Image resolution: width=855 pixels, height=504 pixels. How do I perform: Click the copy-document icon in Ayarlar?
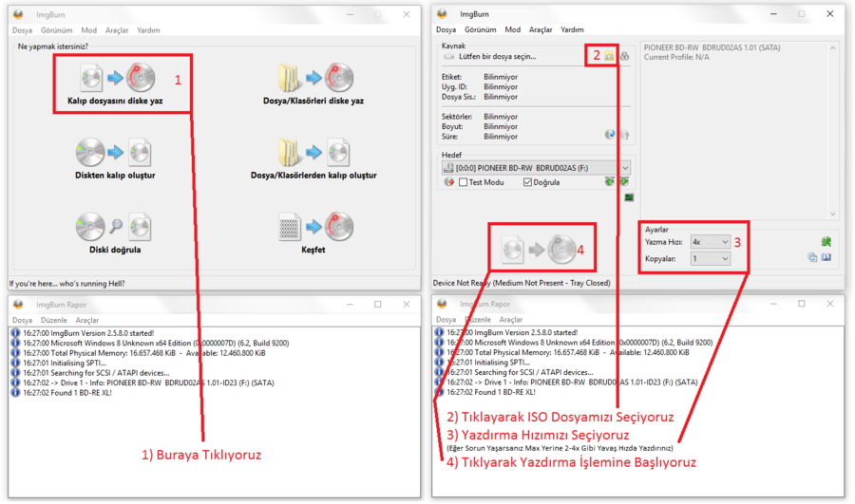812,258
